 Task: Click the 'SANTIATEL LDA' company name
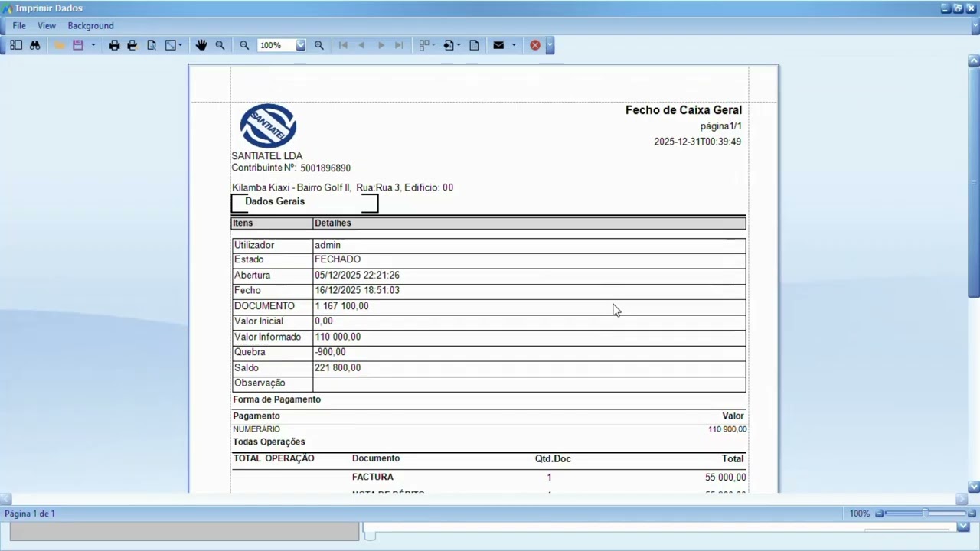267,155
